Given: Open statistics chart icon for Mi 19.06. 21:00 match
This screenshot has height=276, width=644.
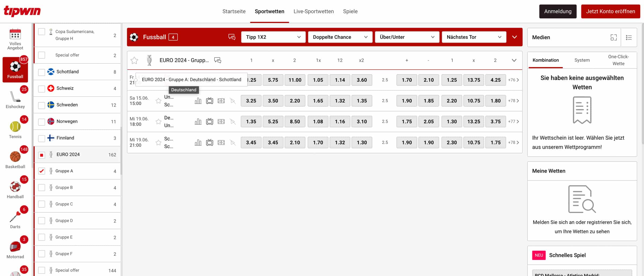Looking at the screenshot, I should 198,142.
